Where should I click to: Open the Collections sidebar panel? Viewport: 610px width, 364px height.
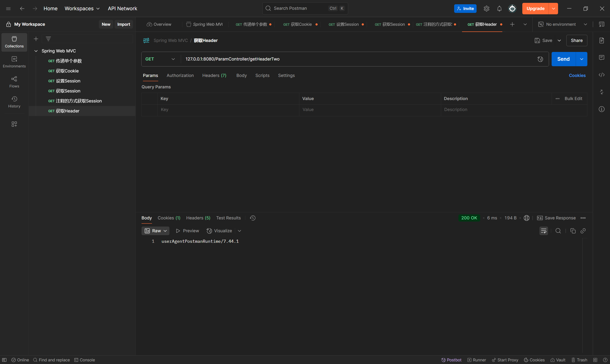click(14, 42)
